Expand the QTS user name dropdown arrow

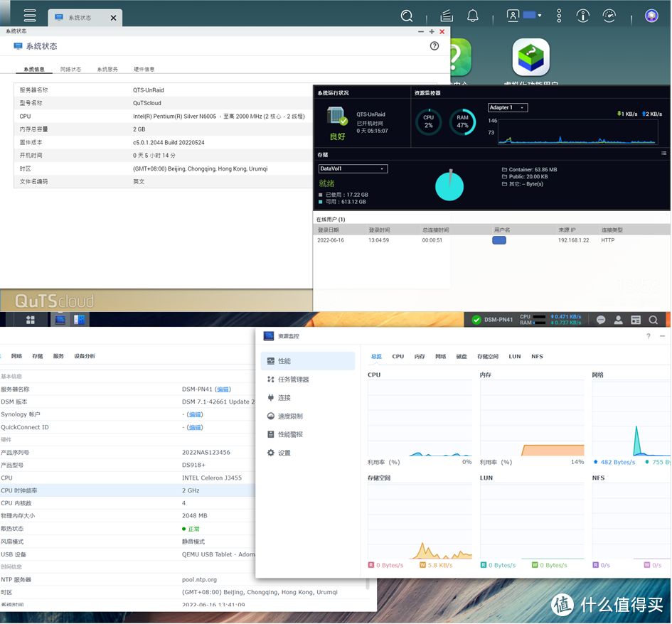coord(540,16)
